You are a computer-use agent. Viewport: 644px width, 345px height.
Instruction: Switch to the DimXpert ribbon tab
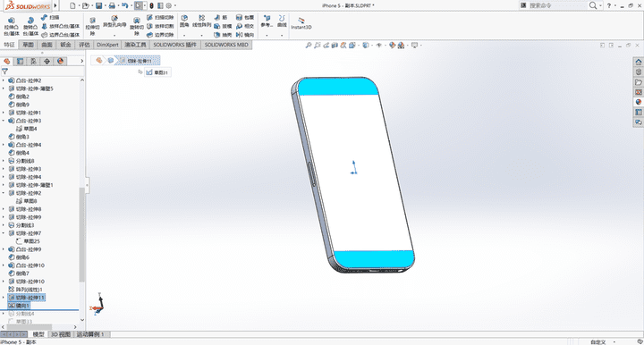[107, 45]
